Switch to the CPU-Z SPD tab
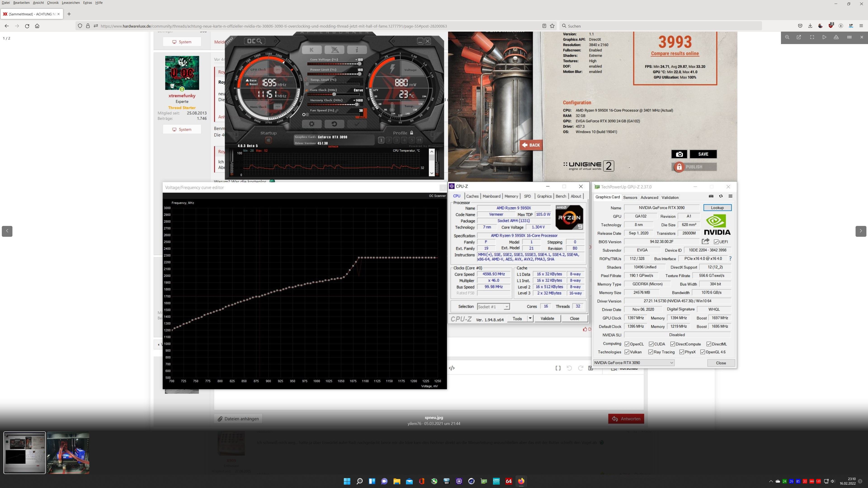Screen dimensions: 868x488 coord(527,196)
